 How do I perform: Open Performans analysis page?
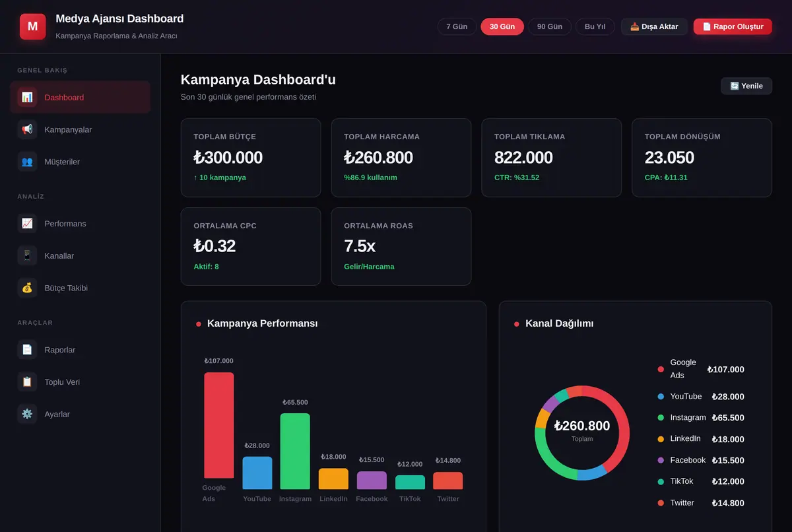[x=80, y=223]
